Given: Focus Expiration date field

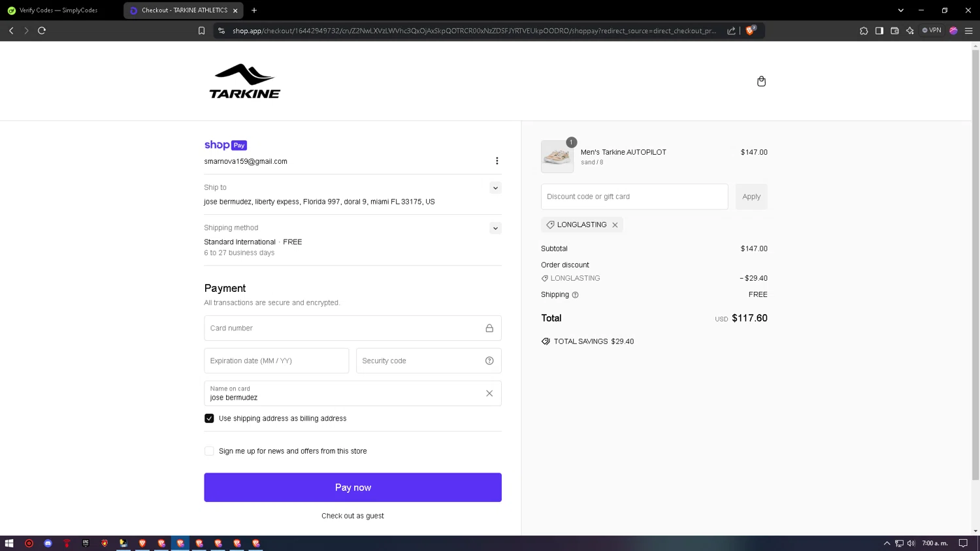Looking at the screenshot, I should coord(276,361).
